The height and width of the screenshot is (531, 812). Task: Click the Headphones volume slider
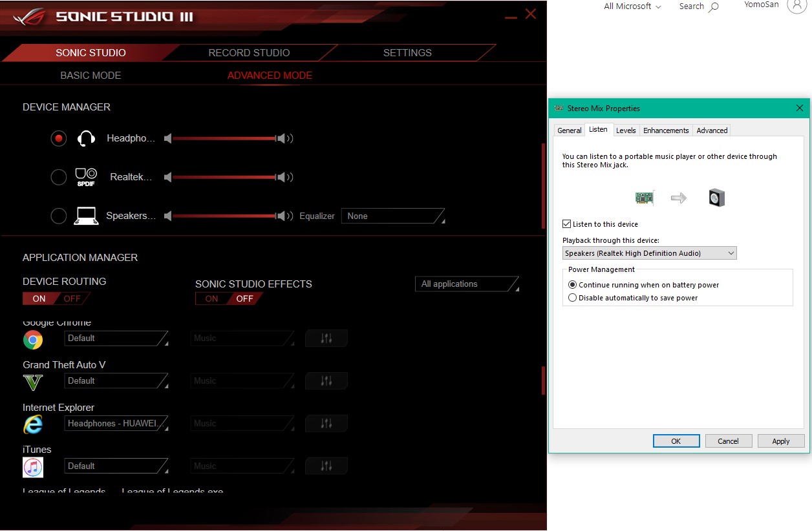(224, 138)
